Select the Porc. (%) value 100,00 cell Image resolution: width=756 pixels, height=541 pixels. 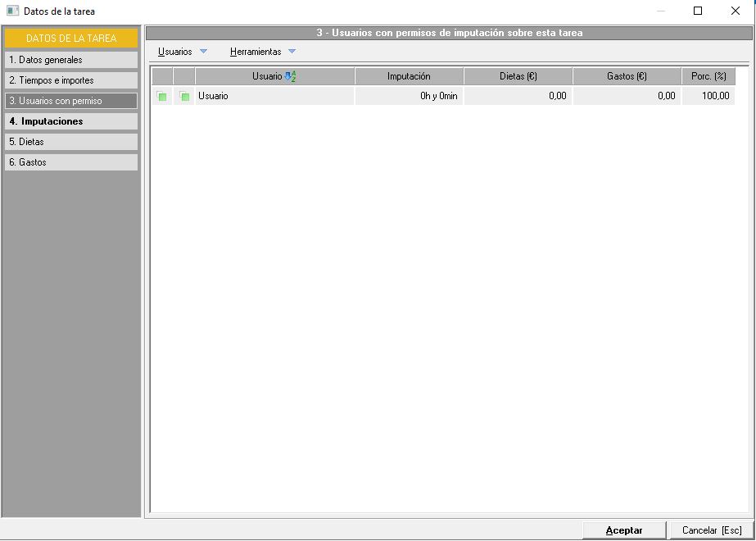(x=708, y=96)
